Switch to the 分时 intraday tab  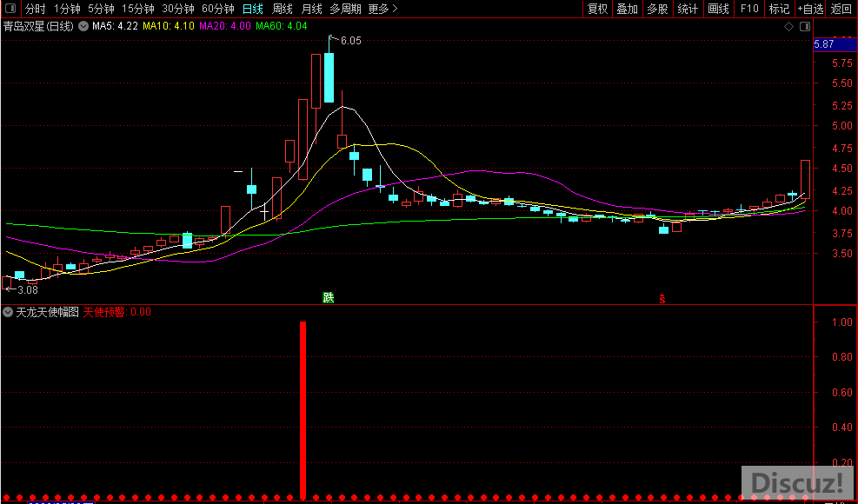[x=35, y=9]
